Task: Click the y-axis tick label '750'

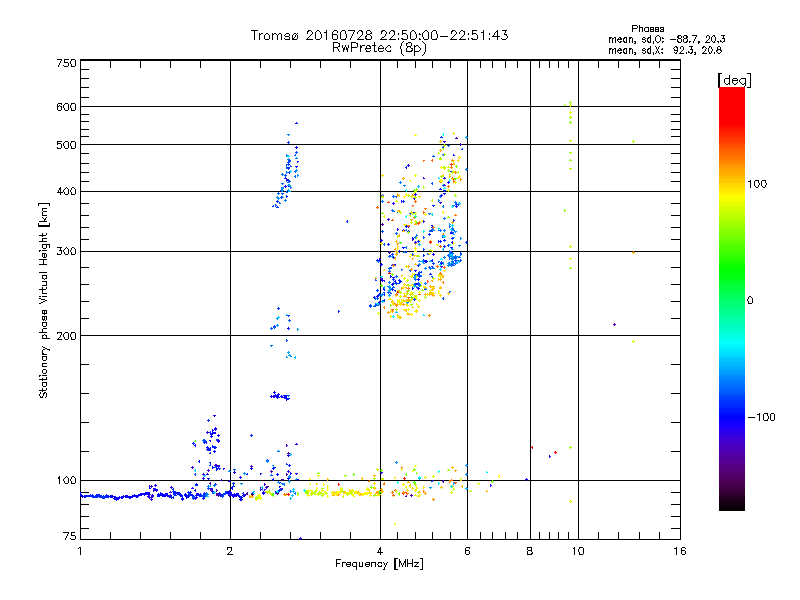Action: pyautogui.click(x=67, y=63)
